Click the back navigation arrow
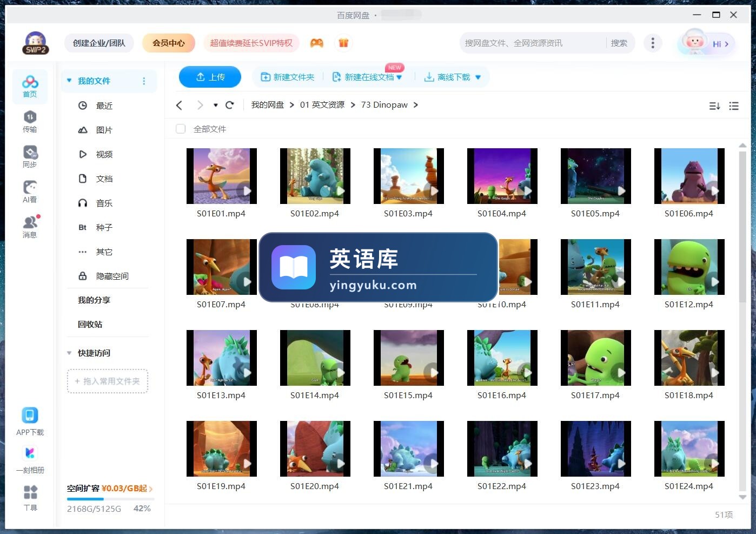The height and width of the screenshot is (534, 756). [180, 105]
